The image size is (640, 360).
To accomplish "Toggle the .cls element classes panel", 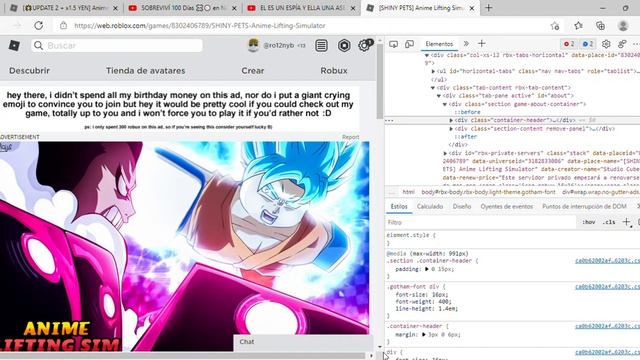I will [609, 222].
